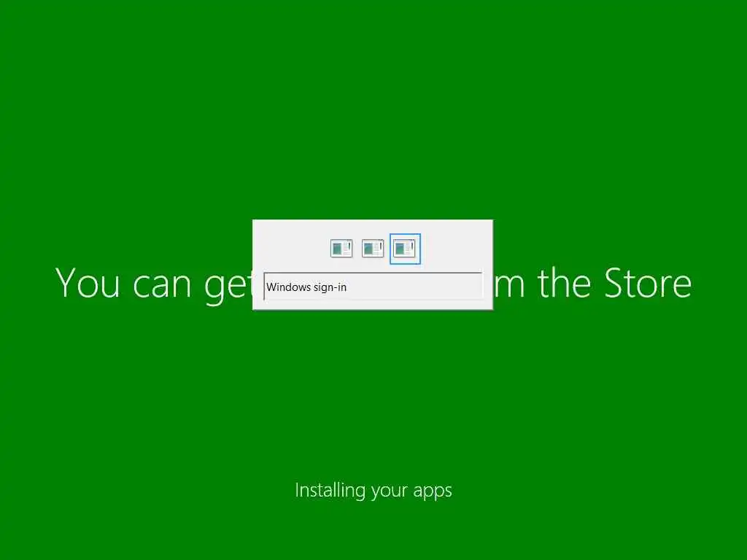The image size is (747, 560).
Task: Click the highlighted third window icon
Action: click(404, 249)
